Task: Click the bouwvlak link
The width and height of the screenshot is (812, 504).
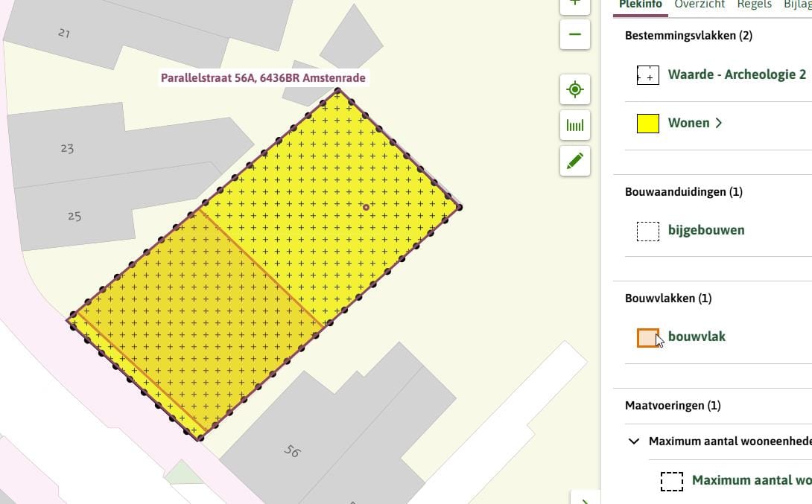Action: pos(697,336)
